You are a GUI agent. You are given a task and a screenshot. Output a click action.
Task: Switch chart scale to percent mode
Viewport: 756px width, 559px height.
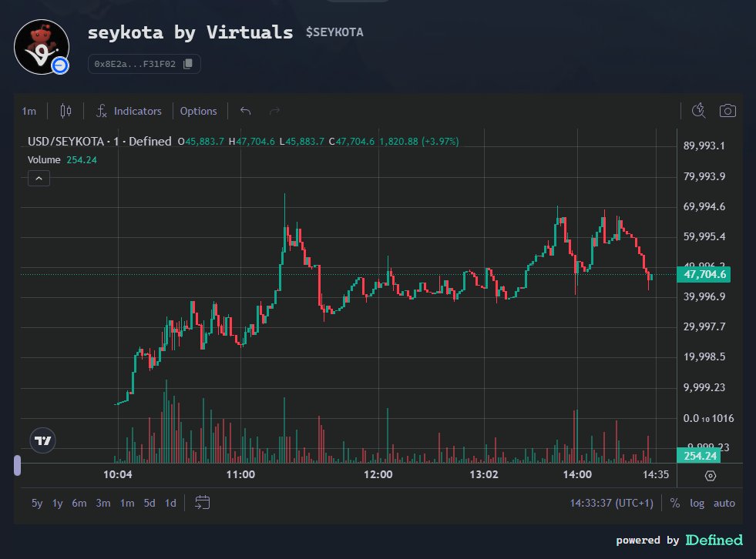point(674,503)
